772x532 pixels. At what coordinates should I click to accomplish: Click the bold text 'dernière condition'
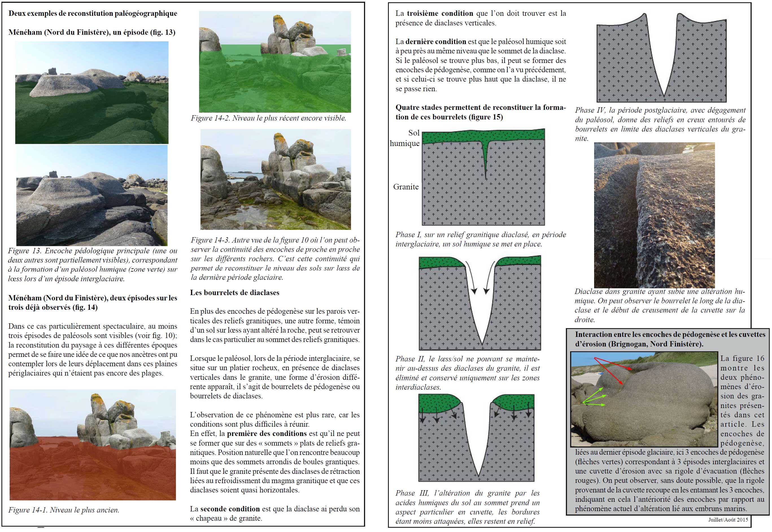tap(436, 42)
